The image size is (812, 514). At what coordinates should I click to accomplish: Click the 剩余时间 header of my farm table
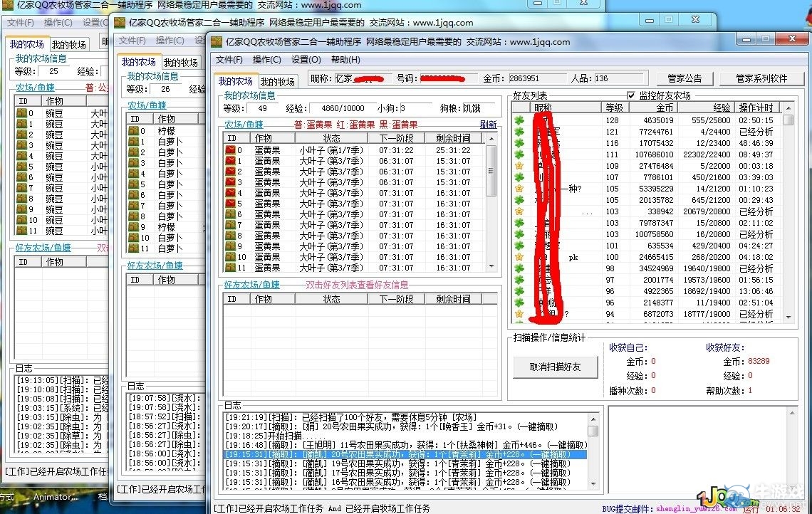453,138
